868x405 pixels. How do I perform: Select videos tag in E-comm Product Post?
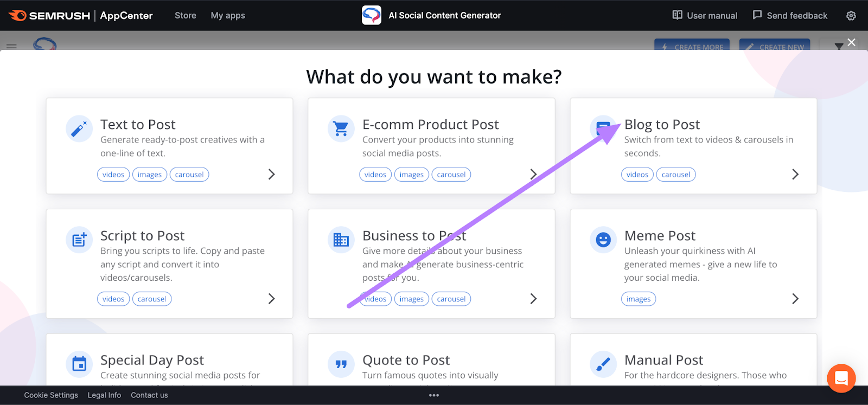(x=375, y=175)
